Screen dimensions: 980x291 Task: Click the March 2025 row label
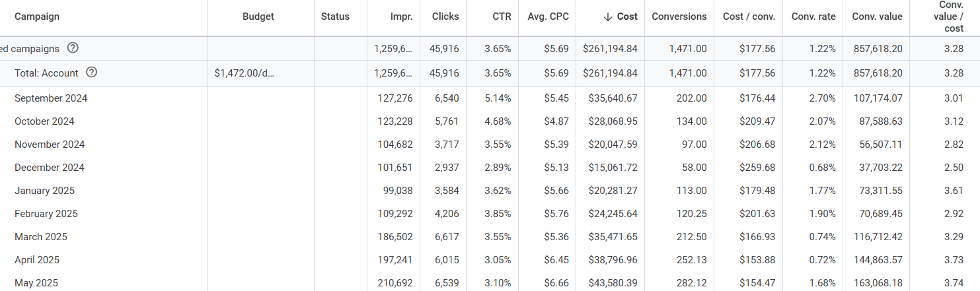41,237
